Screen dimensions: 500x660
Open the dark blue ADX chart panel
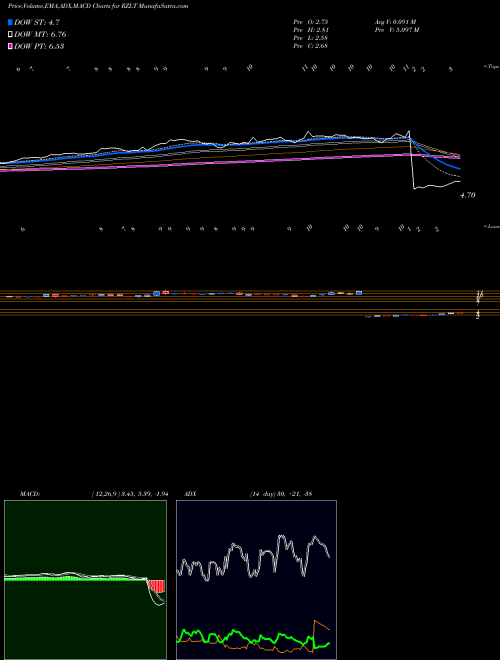pos(256,580)
